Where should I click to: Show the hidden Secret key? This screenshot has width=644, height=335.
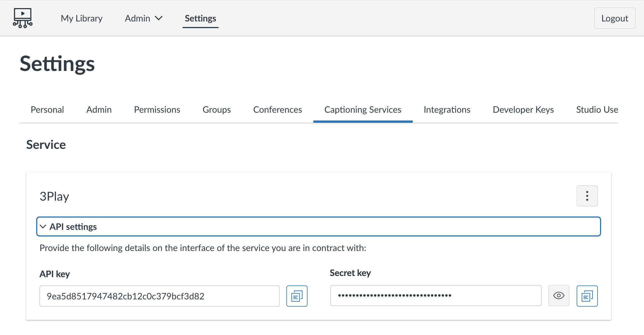coord(559,295)
